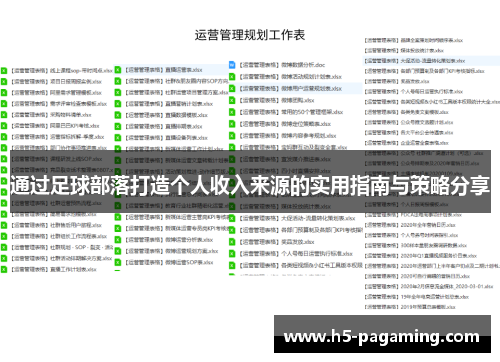Viewport: 500px width, 362px height.
Task: Select the file 需求评审检查表模板.xlsx
Action: click(x=59, y=104)
